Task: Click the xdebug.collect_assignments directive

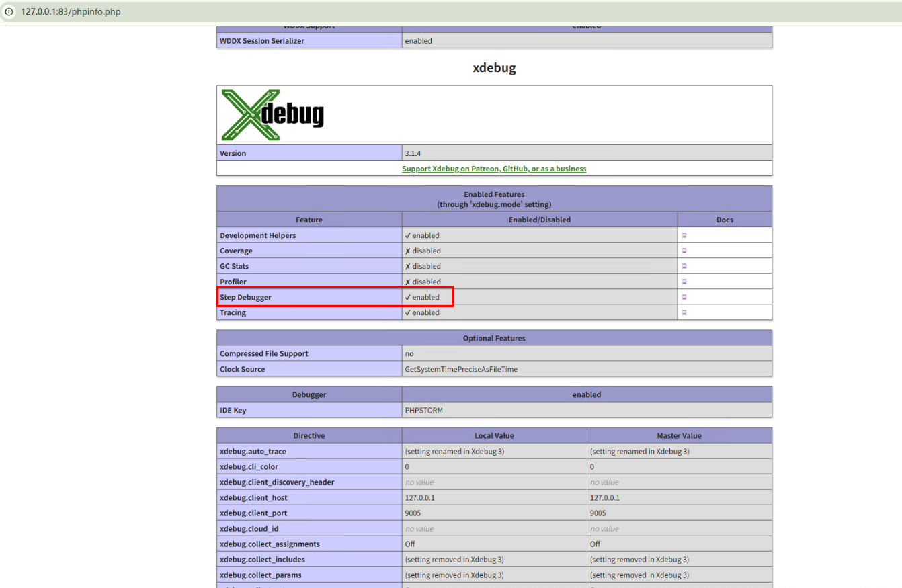Action: (x=270, y=544)
